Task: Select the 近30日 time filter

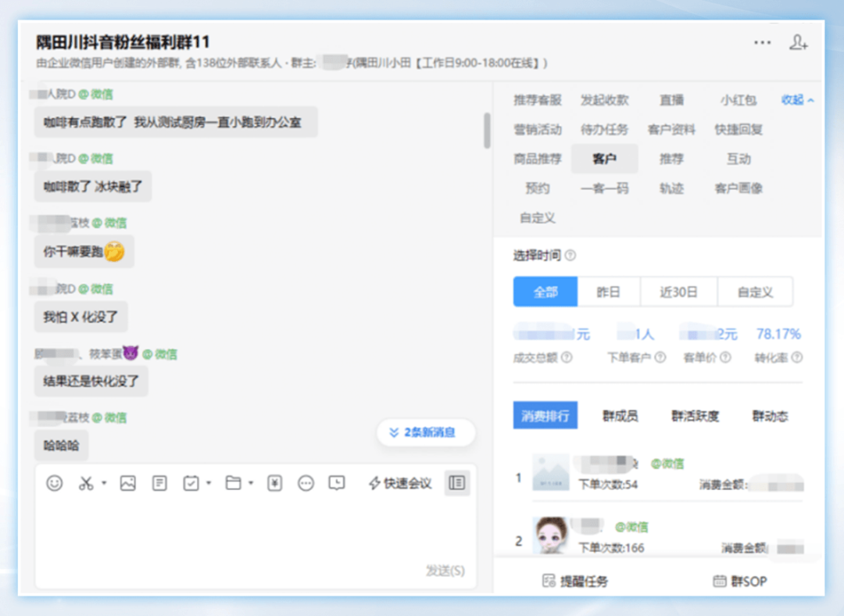Action: [678, 292]
